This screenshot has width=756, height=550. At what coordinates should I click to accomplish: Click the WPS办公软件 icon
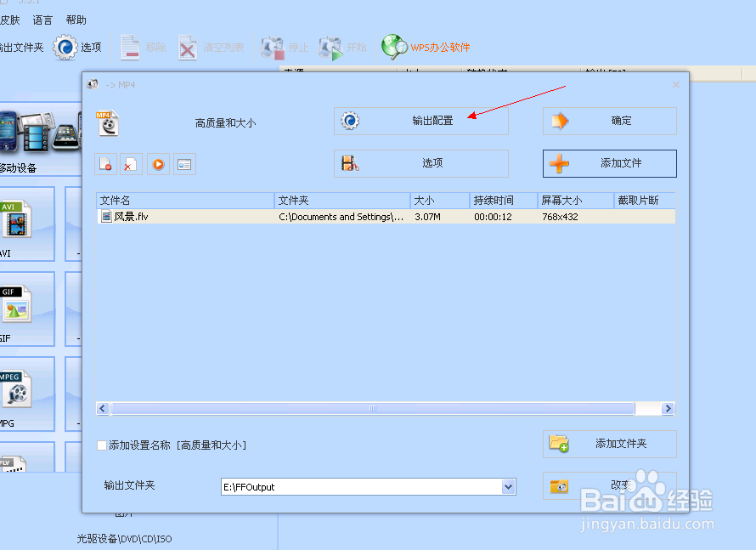pos(393,48)
